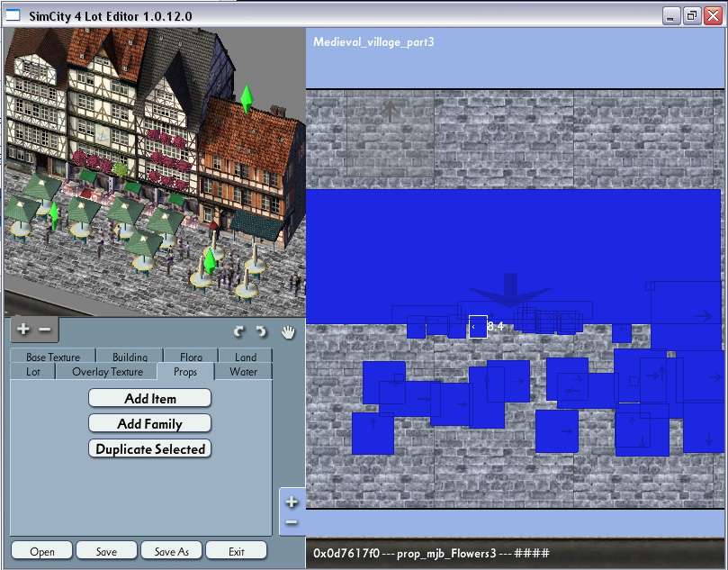The image size is (728, 570).
Task: Click the Open button
Action: [41, 551]
